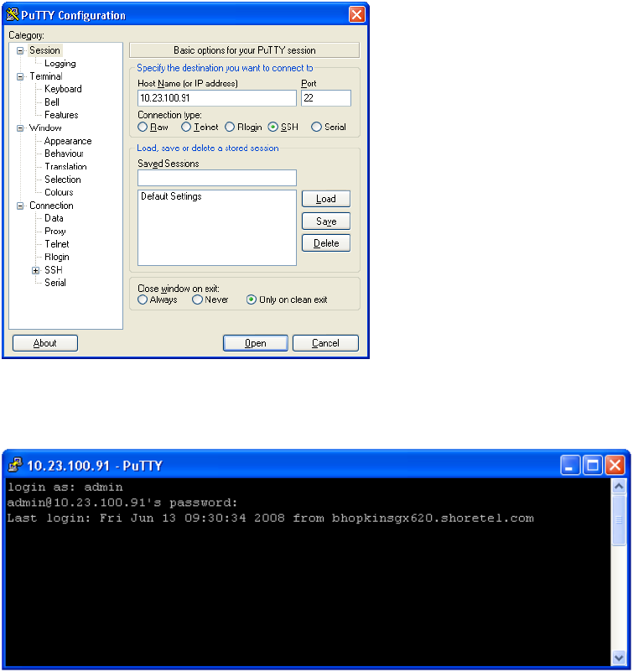Viewport: 633px width, 672px height.
Task: Click the terminal scrollbar up arrow
Action: [x=619, y=487]
